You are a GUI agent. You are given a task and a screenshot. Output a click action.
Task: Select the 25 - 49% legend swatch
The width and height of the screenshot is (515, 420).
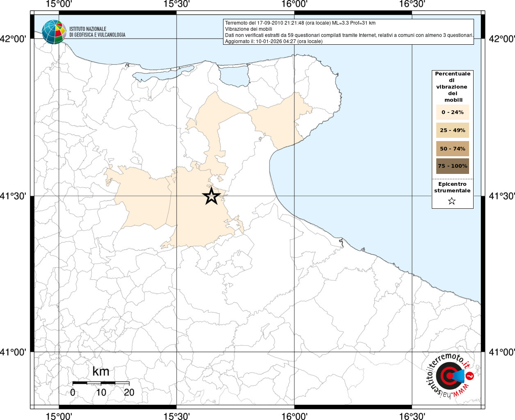click(452, 130)
